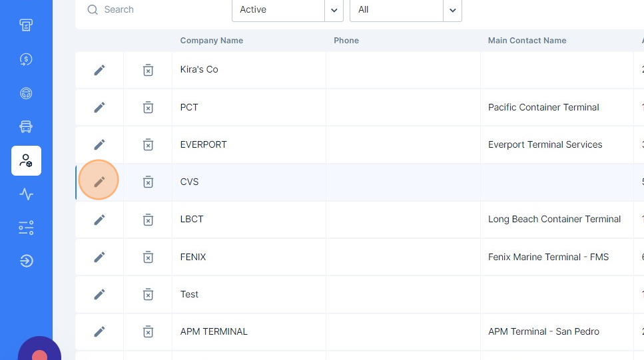Screen dimensions: 644x360
Task: Select the APM TERMINAL company name
Action: pos(214,331)
